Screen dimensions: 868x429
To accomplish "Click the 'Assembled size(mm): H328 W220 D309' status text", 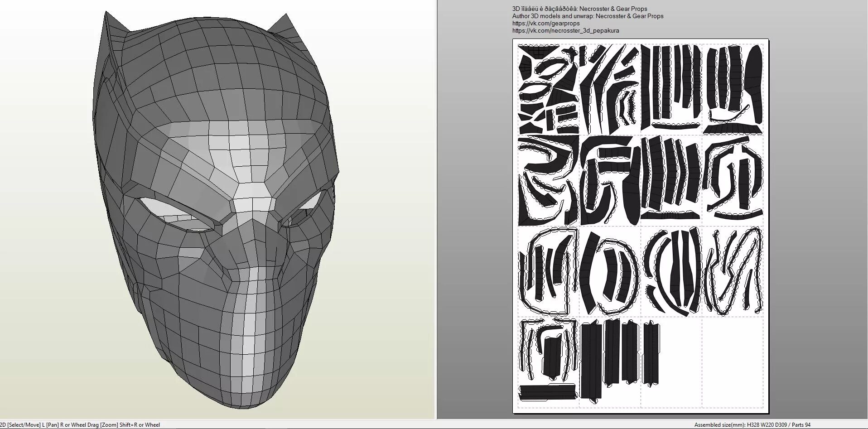I will click(x=741, y=425).
